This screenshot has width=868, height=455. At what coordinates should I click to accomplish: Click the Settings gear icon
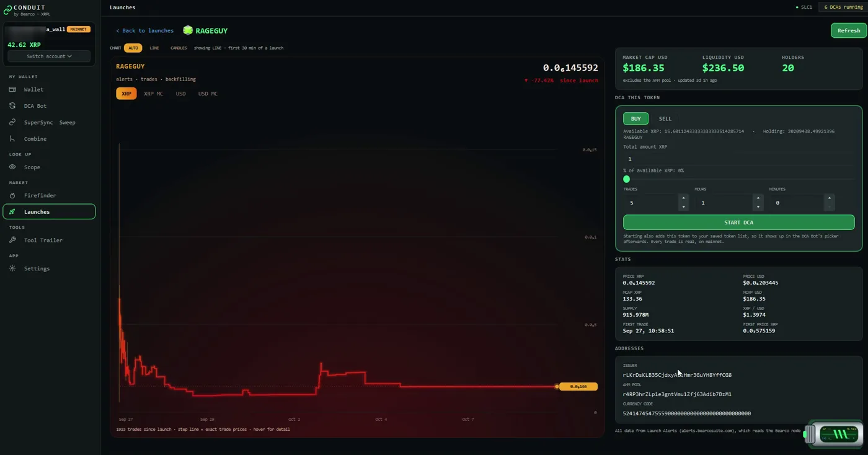pos(12,268)
